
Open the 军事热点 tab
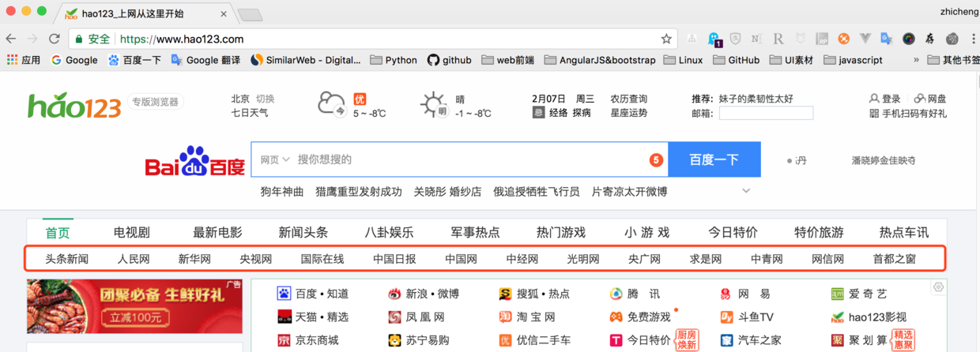pyautogui.click(x=475, y=232)
